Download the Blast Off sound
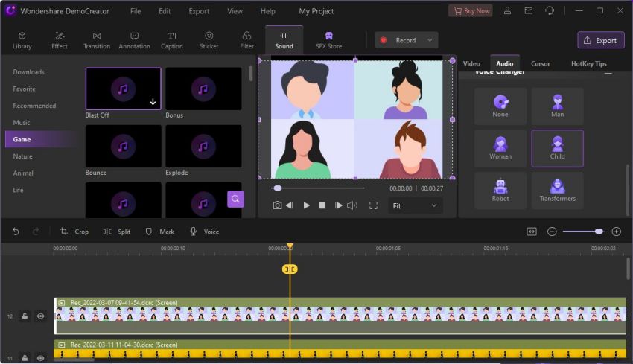 (153, 102)
